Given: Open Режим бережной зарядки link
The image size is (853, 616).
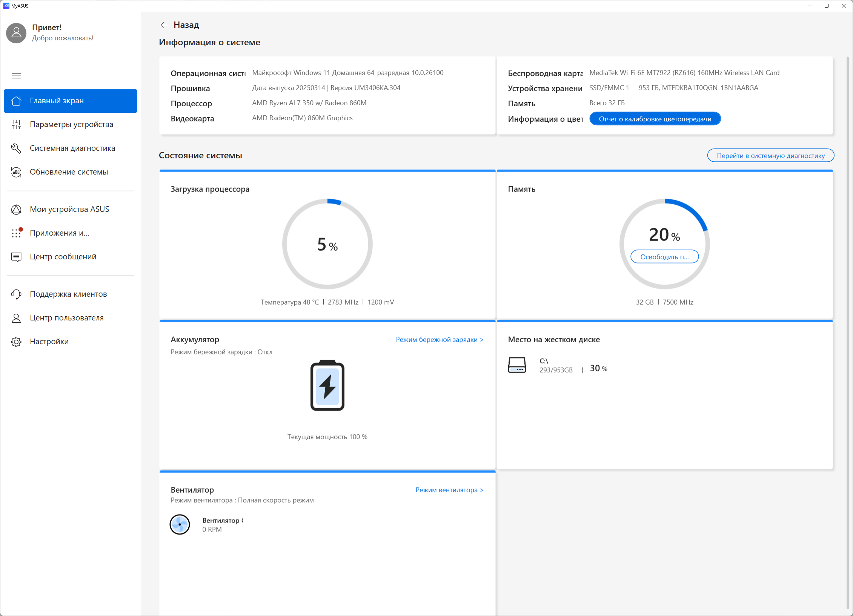Looking at the screenshot, I should coord(440,340).
